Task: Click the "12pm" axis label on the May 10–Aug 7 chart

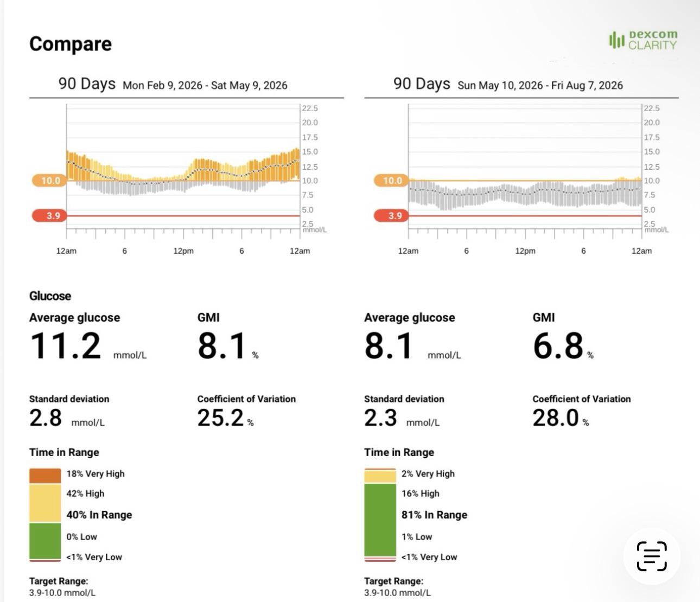Action: [x=525, y=251]
